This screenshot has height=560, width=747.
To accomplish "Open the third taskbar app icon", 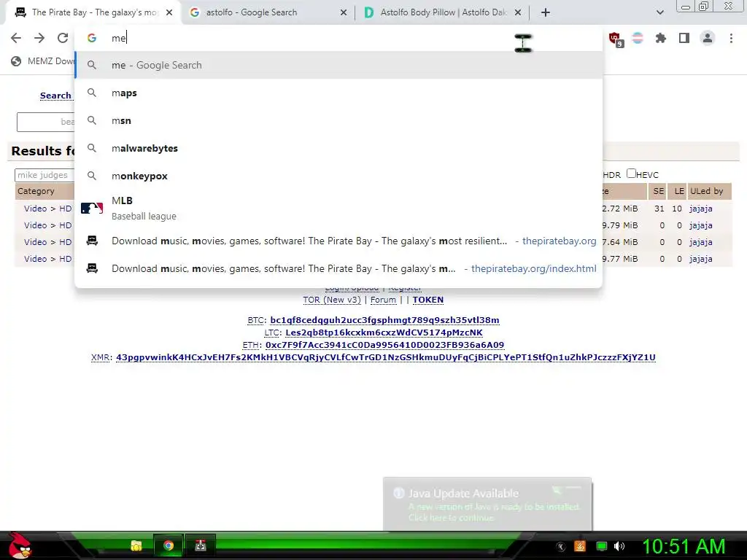I will (201, 545).
